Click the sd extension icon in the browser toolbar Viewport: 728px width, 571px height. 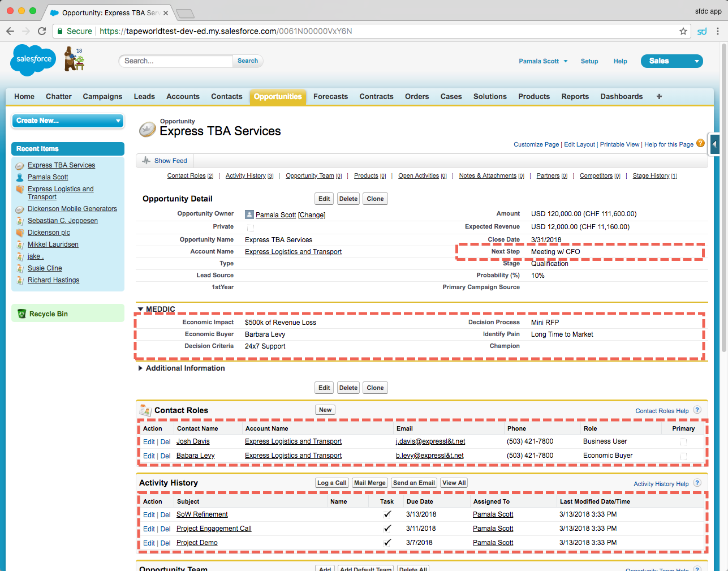pyautogui.click(x=702, y=31)
